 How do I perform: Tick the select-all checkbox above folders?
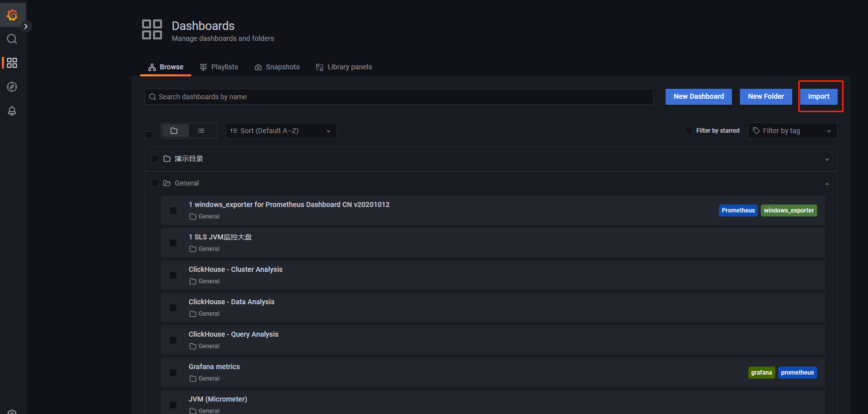coord(149,135)
